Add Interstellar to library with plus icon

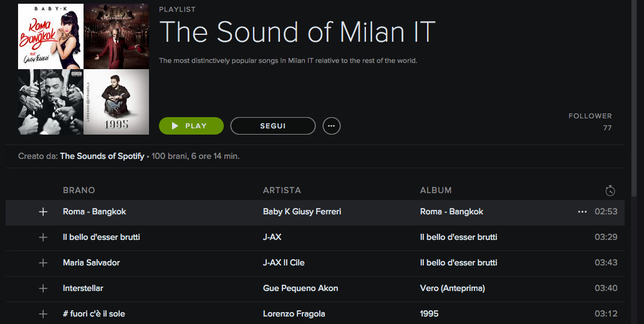click(43, 288)
